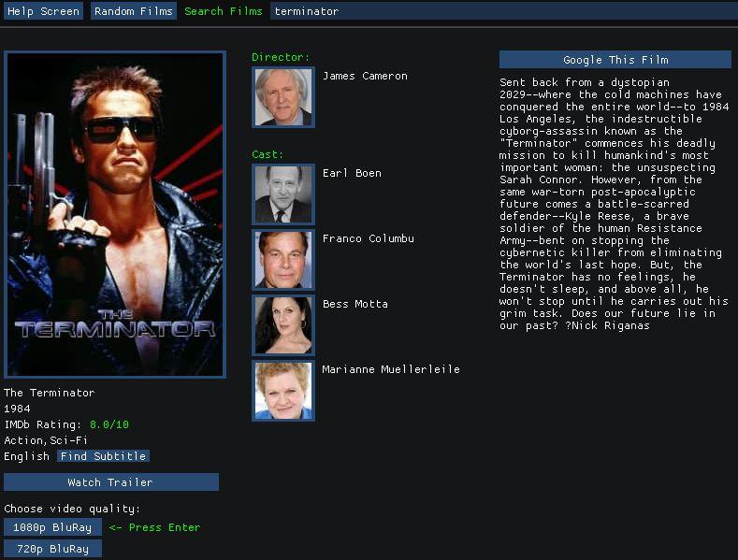
Task: Click James Cameron's director photo
Action: 283,97
